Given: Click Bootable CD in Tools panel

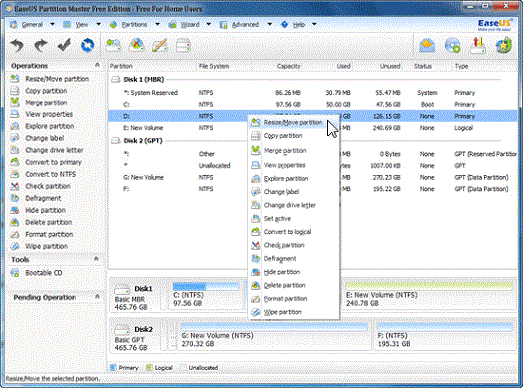Looking at the screenshot, I should click(44, 273).
